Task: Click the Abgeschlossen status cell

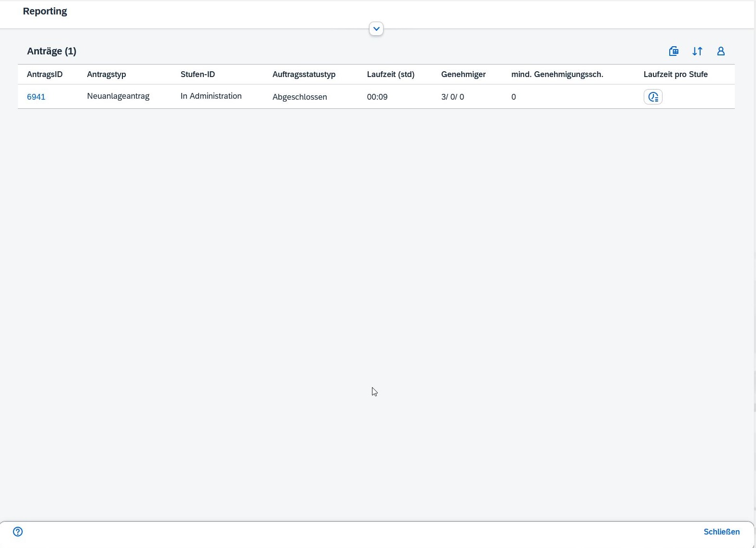Action: coord(299,97)
